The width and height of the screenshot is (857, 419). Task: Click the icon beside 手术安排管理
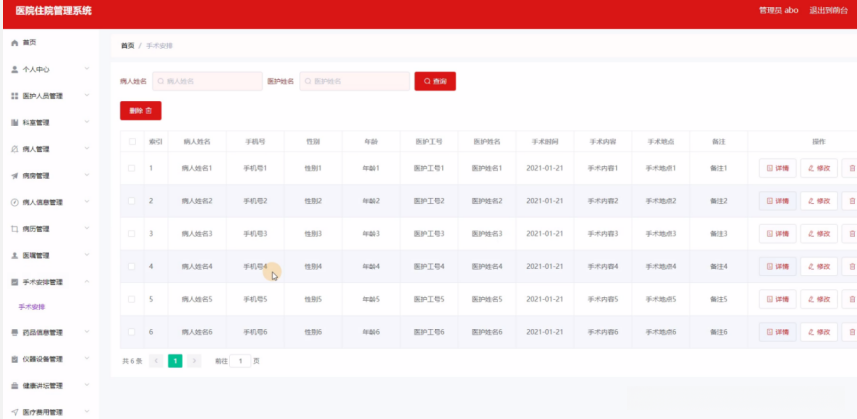tap(15, 282)
